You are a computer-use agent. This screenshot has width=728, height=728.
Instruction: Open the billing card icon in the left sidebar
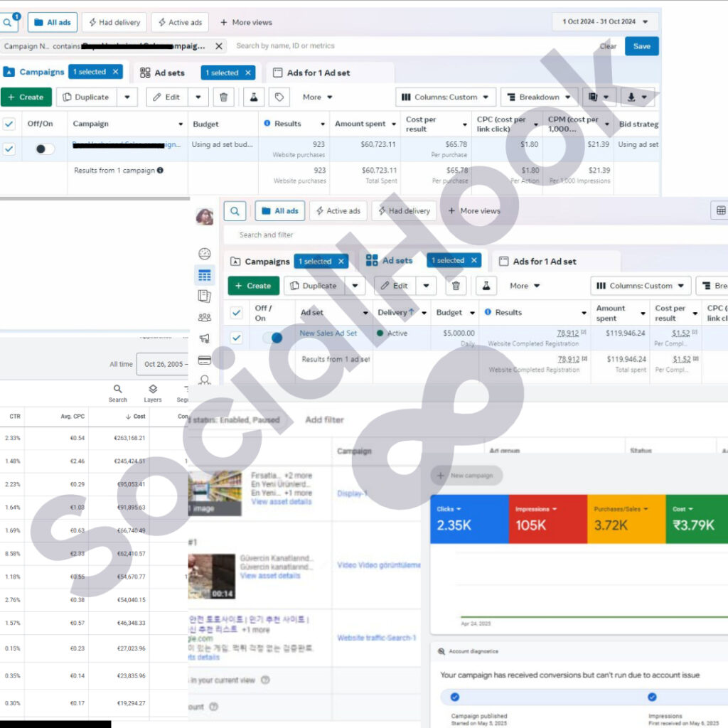(204, 360)
